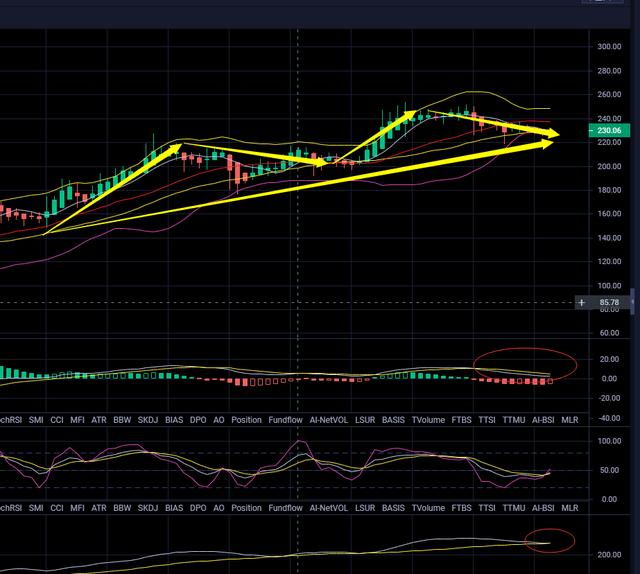Click the plus icon beside the 85.78 label
The image size is (640, 574).
[x=581, y=302]
